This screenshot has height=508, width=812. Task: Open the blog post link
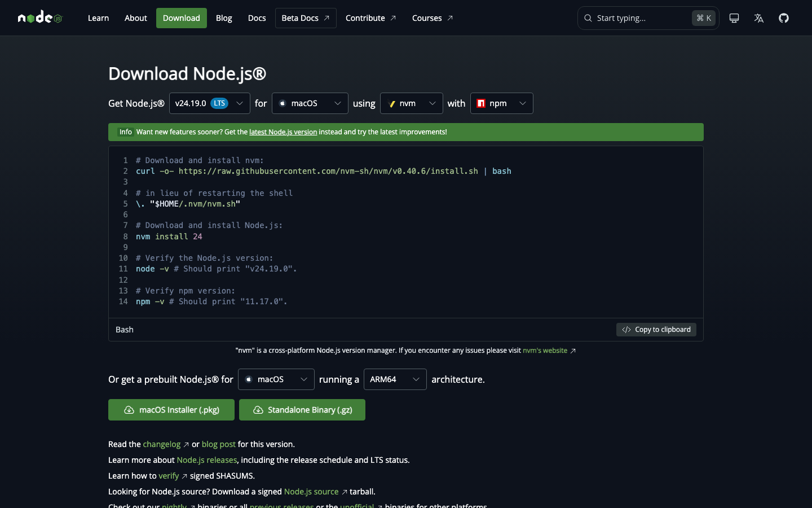pos(219,444)
